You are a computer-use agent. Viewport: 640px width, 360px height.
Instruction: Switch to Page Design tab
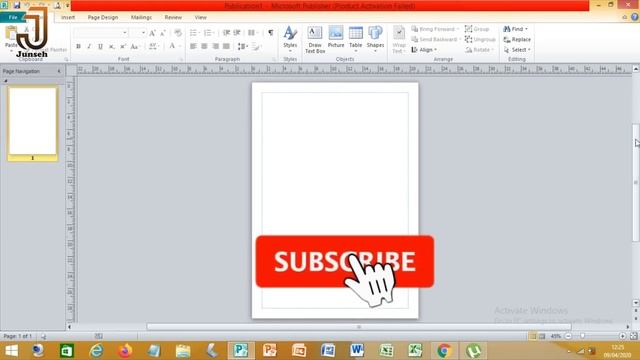coord(103,18)
